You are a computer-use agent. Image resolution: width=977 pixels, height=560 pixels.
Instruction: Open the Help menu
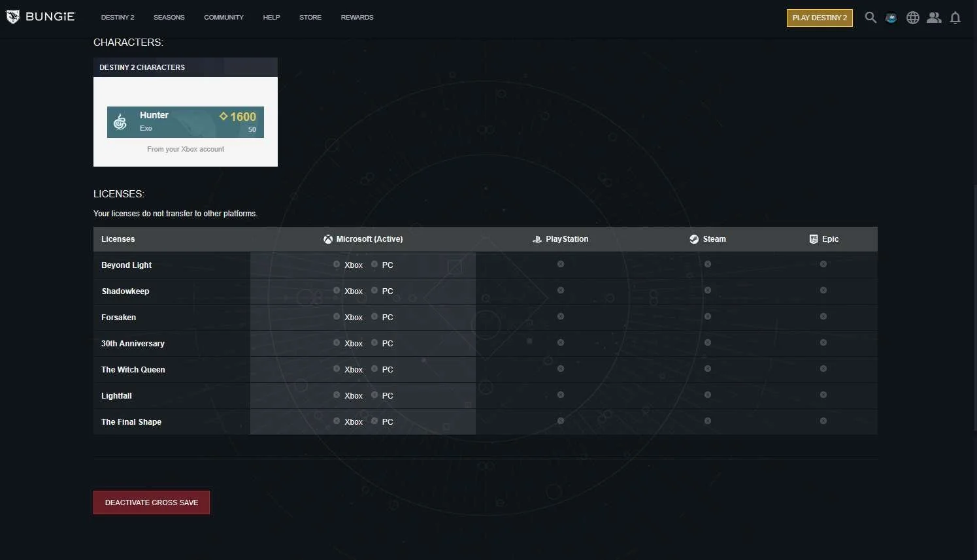(271, 18)
